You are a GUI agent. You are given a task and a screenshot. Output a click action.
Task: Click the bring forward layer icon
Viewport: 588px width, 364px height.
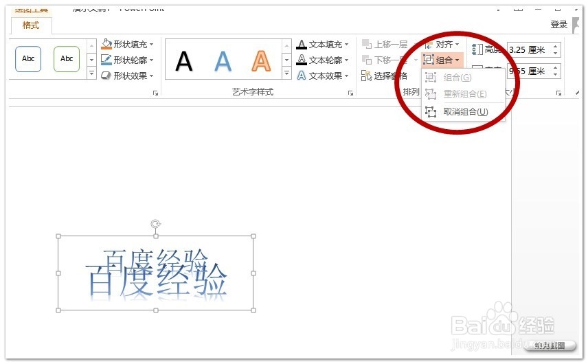367,44
